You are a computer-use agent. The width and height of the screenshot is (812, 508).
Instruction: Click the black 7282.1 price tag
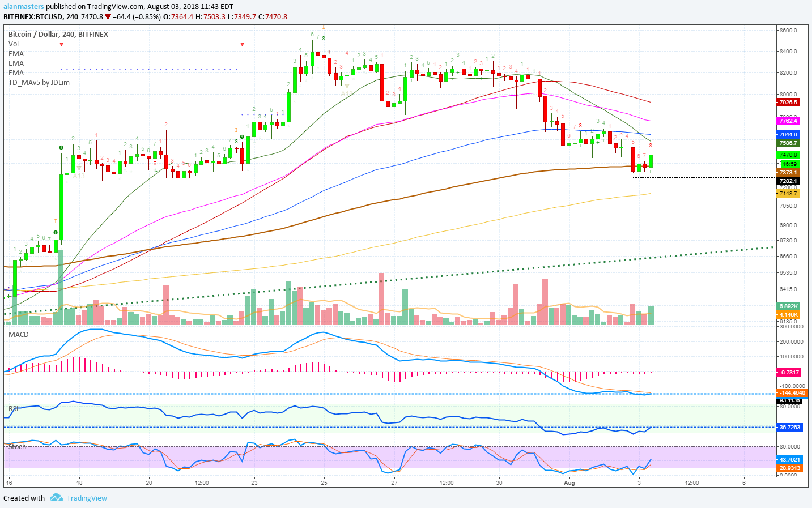pos(788,181)
